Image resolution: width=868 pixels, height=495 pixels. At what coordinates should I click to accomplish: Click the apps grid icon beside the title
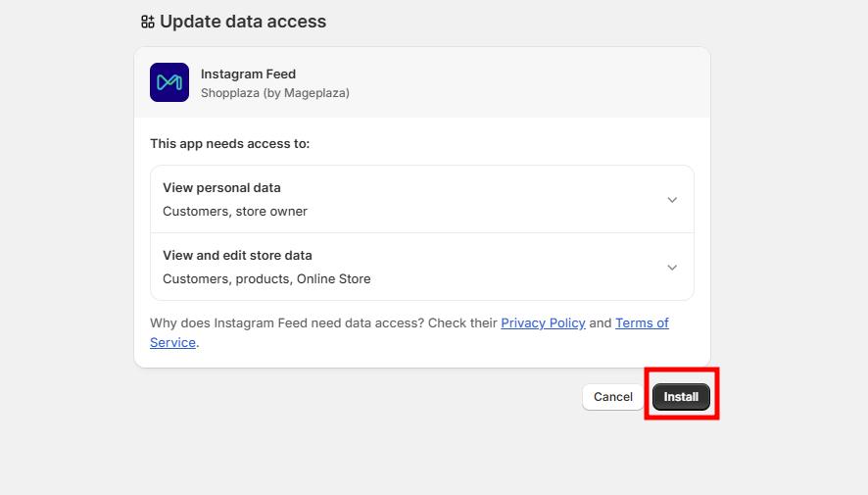tap(147, 22)
